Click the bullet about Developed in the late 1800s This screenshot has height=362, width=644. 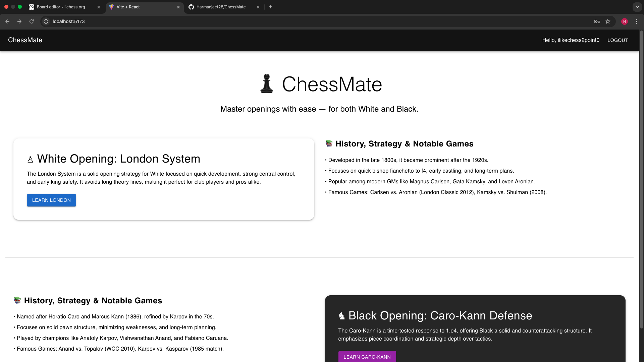point(407,160)
